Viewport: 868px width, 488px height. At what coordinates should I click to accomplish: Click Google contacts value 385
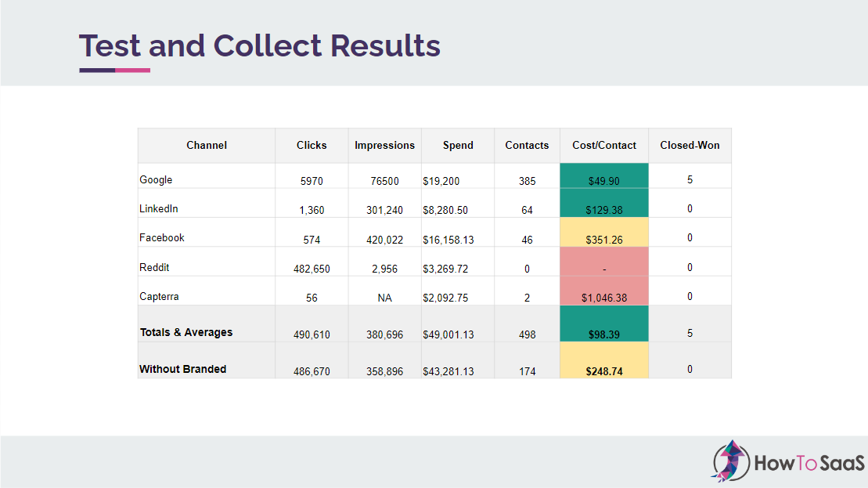[x=527, y=181]
